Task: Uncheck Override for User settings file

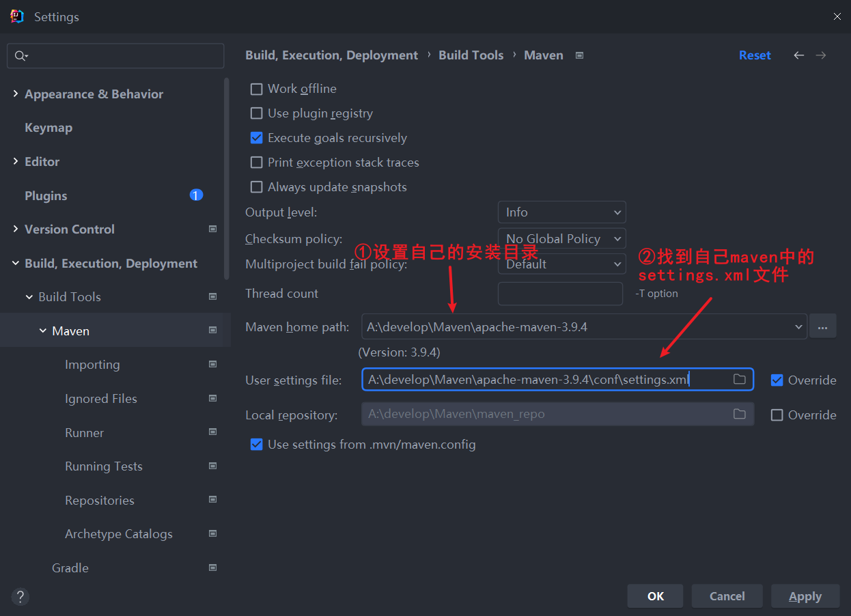Action: click(777, 380)
